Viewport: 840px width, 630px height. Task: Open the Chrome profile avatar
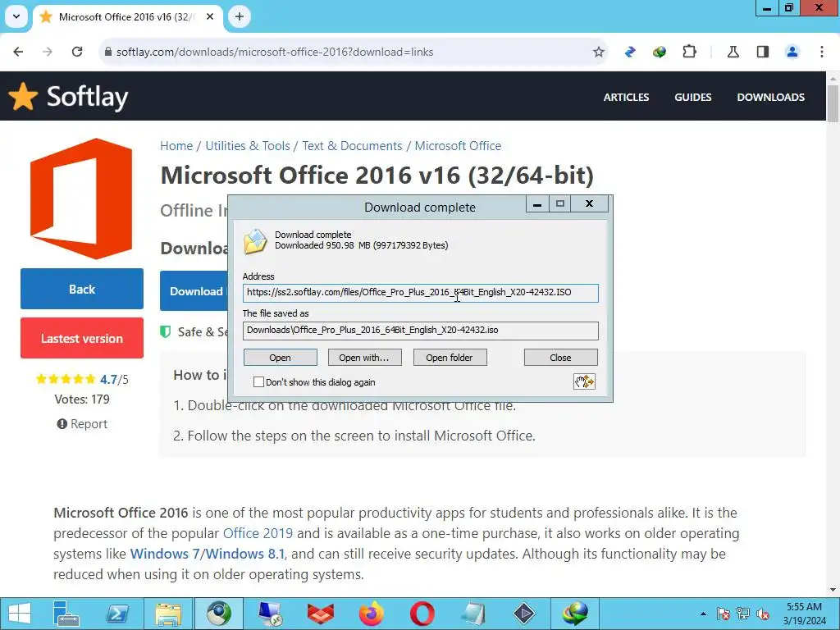point(792,52)
